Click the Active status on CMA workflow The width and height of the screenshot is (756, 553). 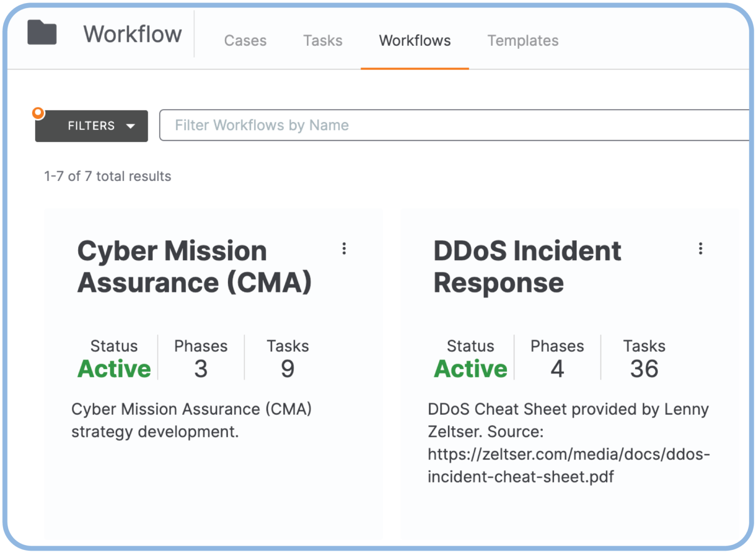tap(114, 369)
